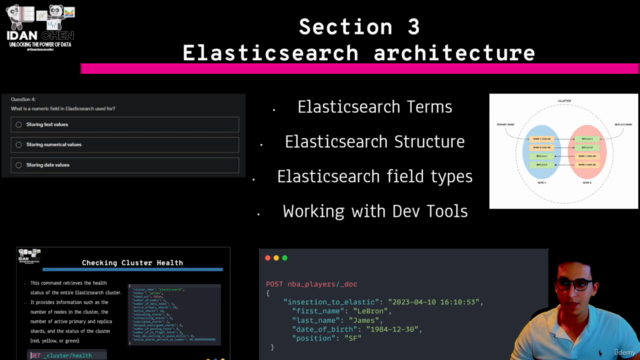Click the yellow dot in code window
640x360 pixels.
pyautogui.click(x=276, y=258)
